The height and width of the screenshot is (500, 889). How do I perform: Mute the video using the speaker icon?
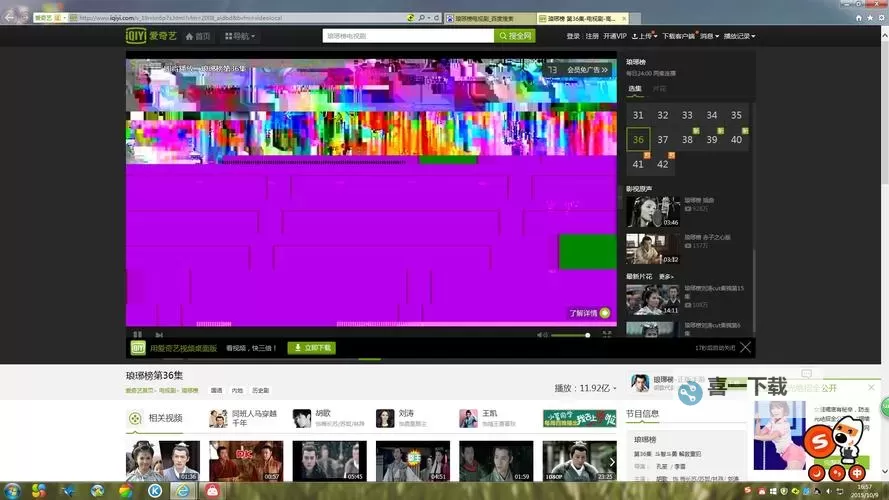pyautogui.click(x=542, y=334)
